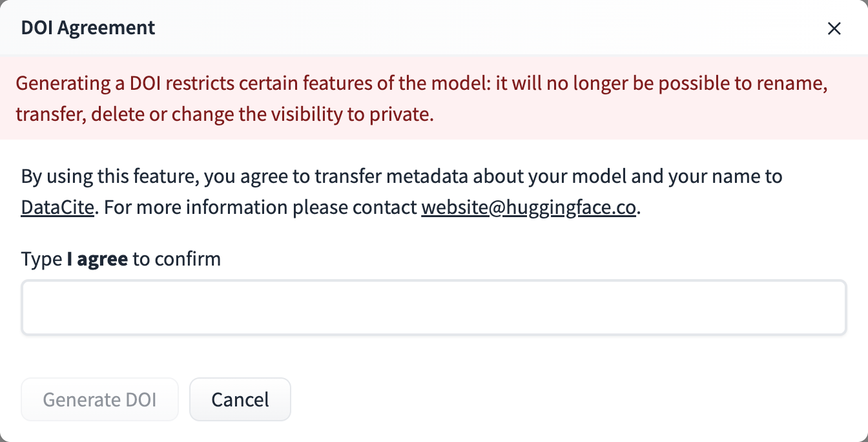Open the DataCite link

tap(57, 208)
